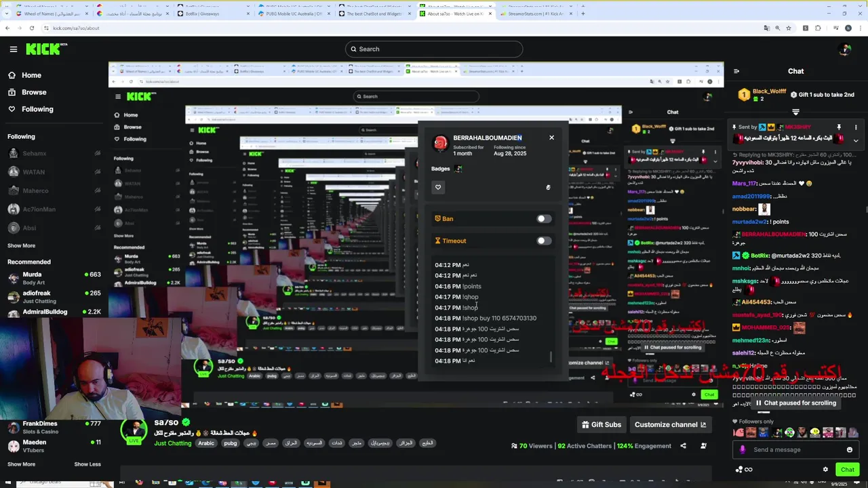
Task: Open the Kick hamburger menu
Action: click(x=14, y=49)
